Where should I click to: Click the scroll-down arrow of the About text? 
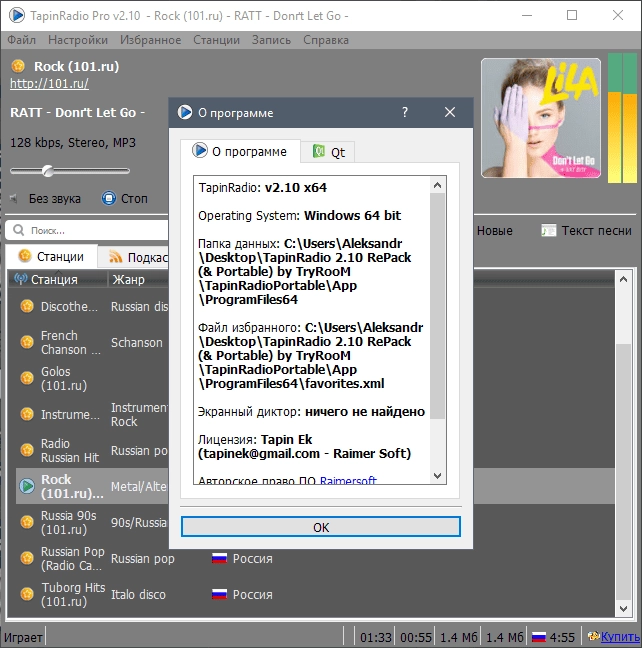tap(437, 476)
